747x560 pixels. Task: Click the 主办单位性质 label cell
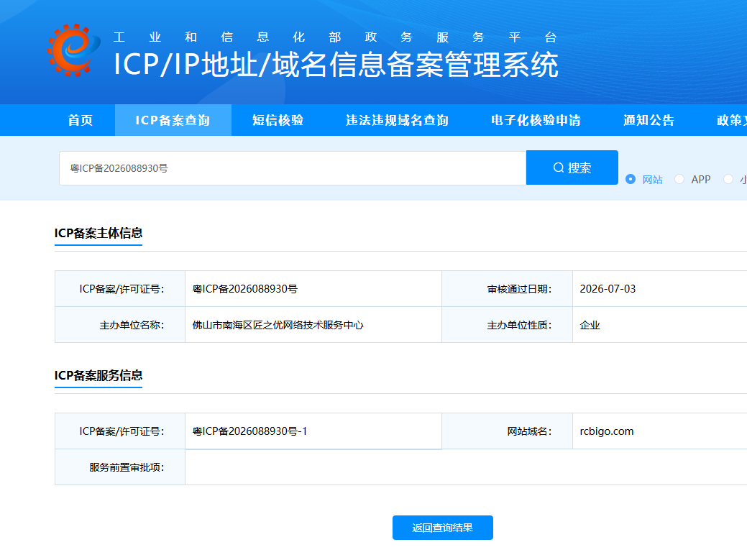coord(508,325)
